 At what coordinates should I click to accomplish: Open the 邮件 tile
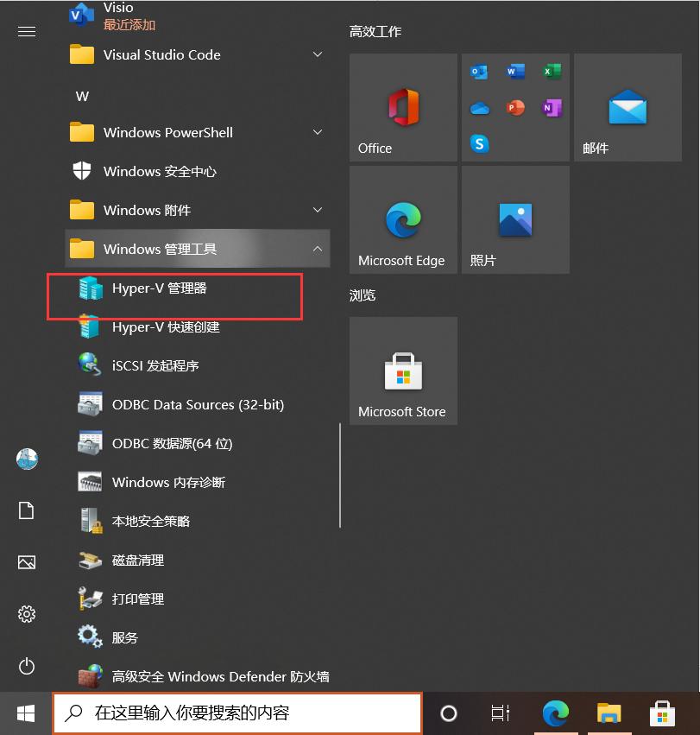pos(627,107)
